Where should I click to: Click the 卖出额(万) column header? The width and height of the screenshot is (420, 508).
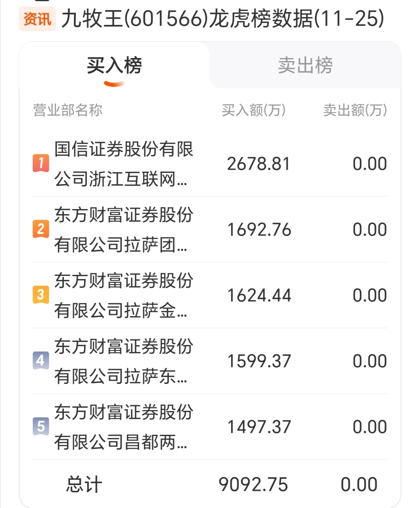(355, 110)
